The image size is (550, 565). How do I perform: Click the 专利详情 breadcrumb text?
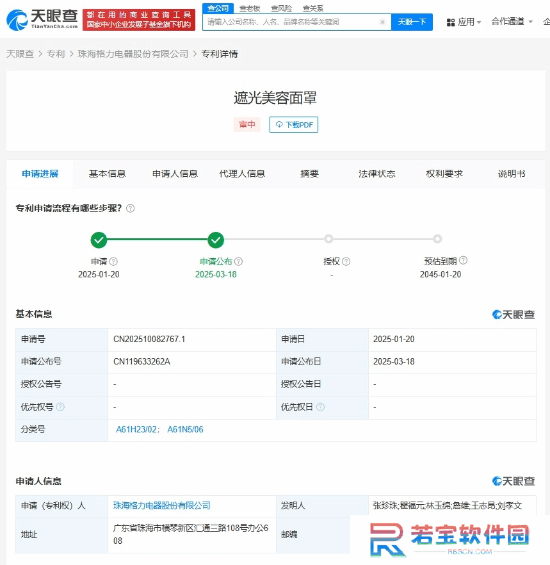[219, 54]
